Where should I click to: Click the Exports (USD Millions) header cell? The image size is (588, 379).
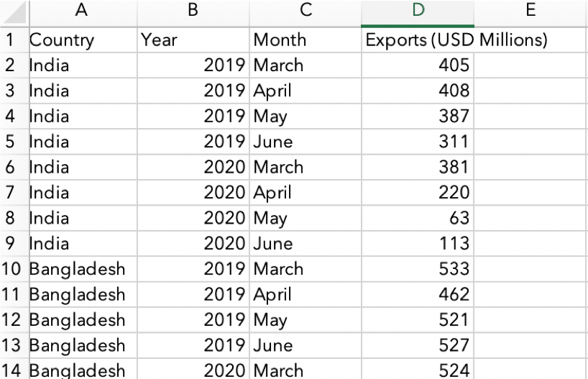coord(418,40)
